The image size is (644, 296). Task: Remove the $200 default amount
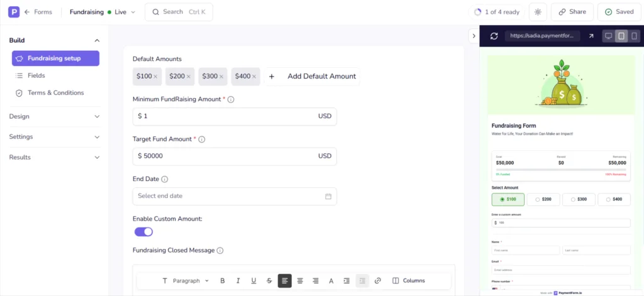(x=189, y=77)
